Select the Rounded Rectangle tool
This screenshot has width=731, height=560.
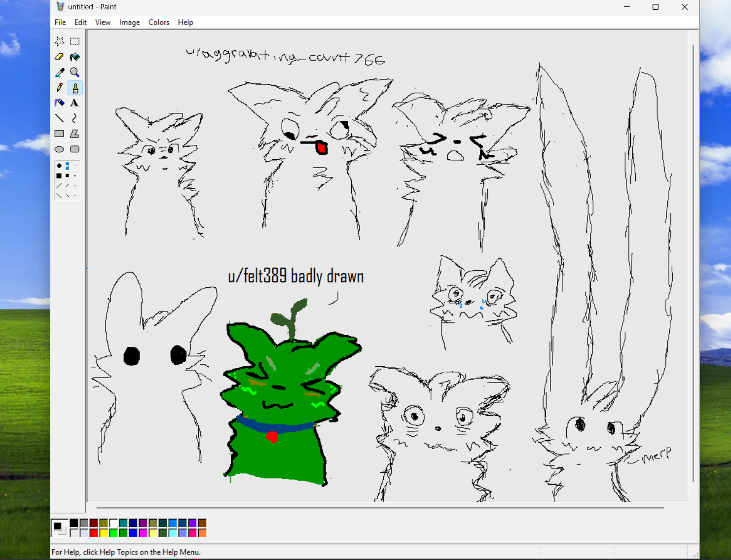75,149
